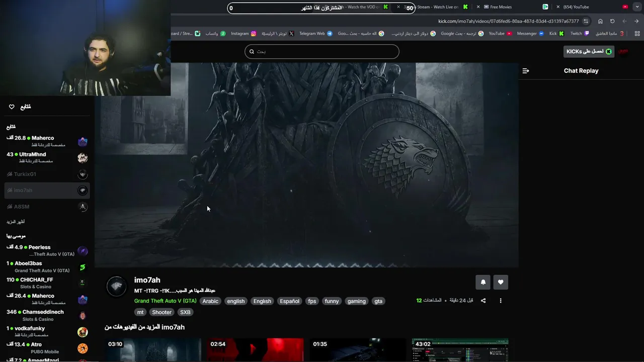
Task: Open the browser grid icon at bookmarks bar end
Action: tap(637, 34)
